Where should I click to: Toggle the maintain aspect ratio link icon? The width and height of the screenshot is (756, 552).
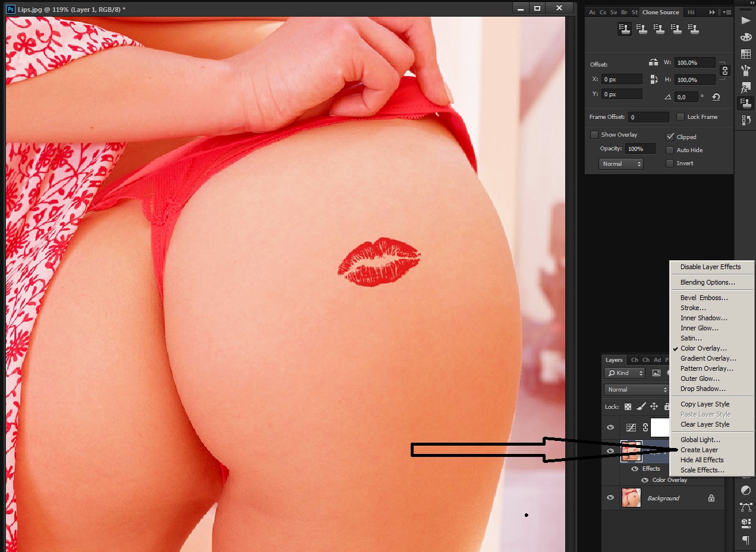tap(724, 71)
